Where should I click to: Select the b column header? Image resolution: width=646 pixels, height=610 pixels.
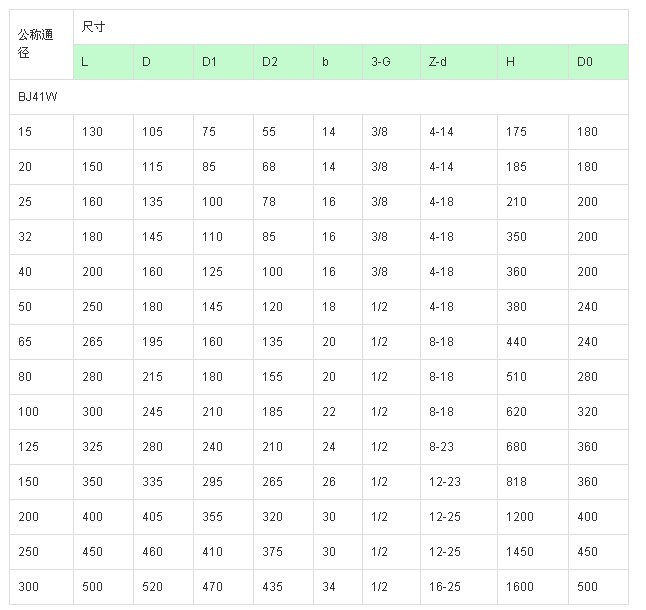[325, 62]
